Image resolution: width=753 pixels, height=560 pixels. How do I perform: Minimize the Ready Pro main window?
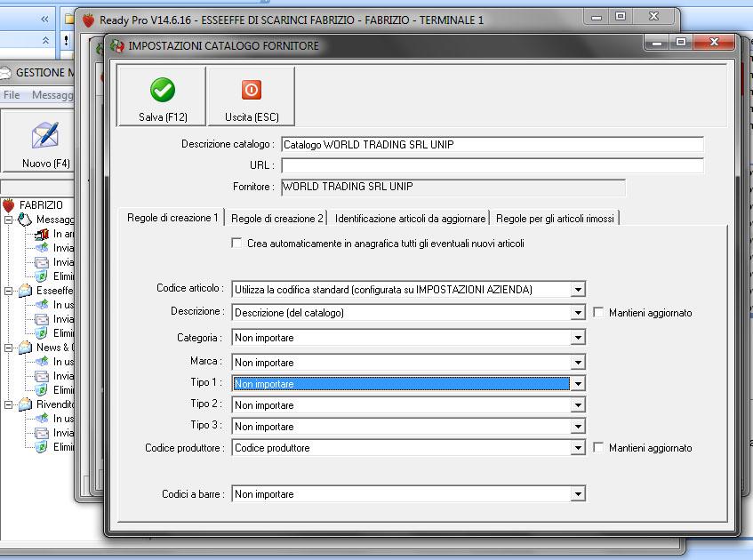click(x=597, y=16)
